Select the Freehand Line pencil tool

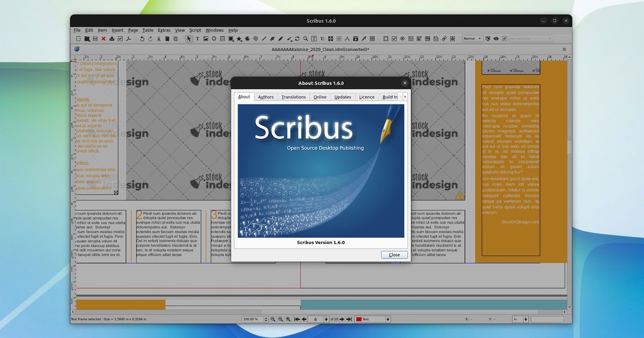280,39
